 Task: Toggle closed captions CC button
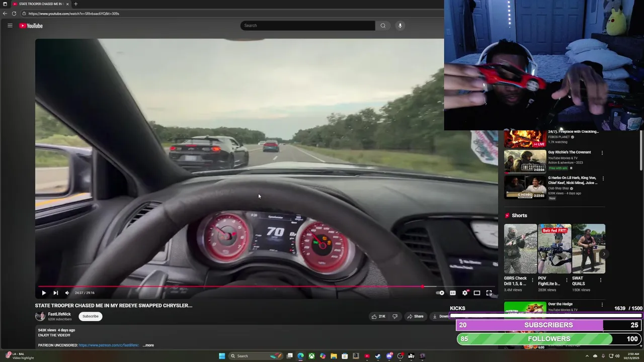pos(453,293)
